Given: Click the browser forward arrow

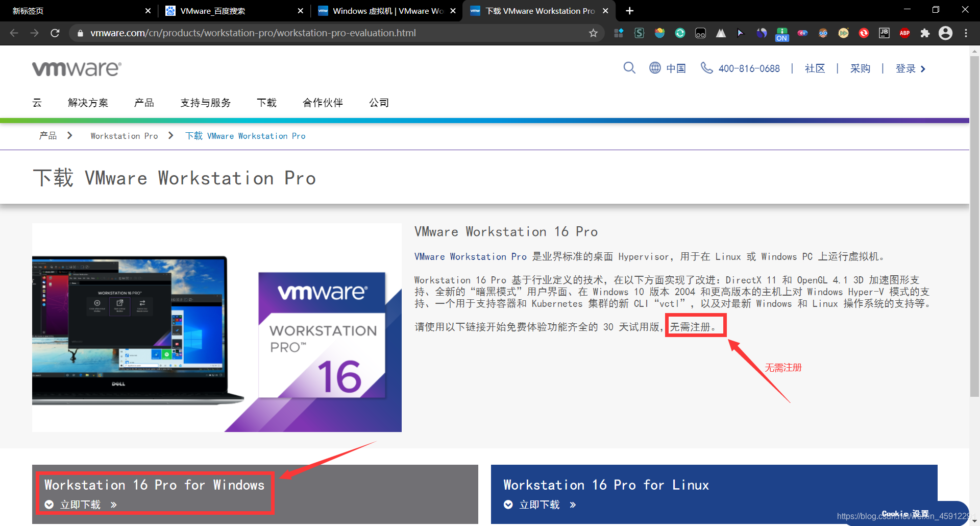Looking at the screenshot, I should 34,33.
